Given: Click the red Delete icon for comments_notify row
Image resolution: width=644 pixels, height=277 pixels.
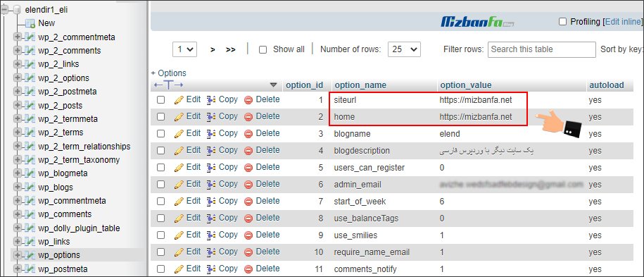Looking at the screenshot, I should point(248,269).
